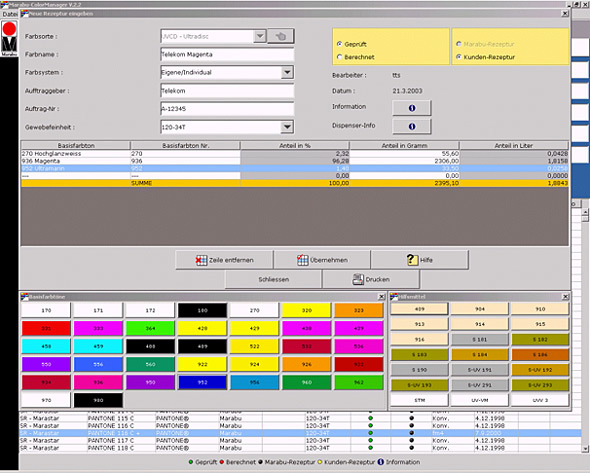Viewport: 590px width, 473px height.
Task: Pick green base colour swatch 364
Action: tap(150, 329)
